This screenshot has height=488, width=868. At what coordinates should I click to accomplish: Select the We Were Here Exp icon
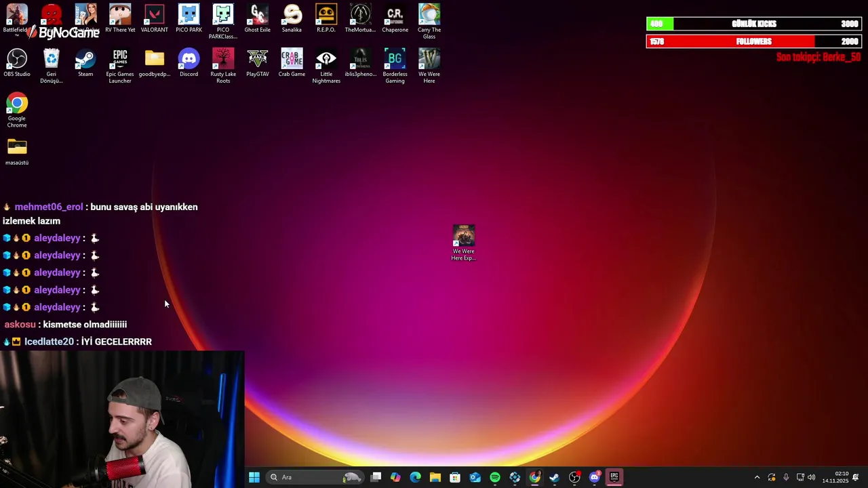[464, 243]
